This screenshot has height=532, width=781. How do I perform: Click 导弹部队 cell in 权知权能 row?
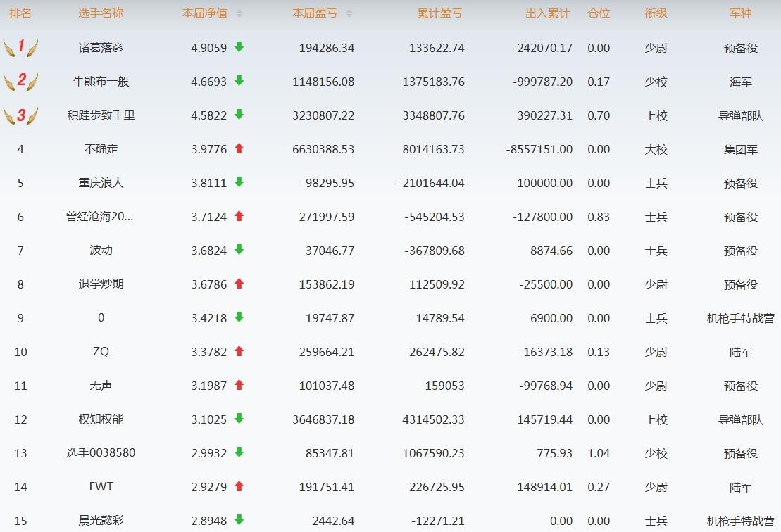740,419
